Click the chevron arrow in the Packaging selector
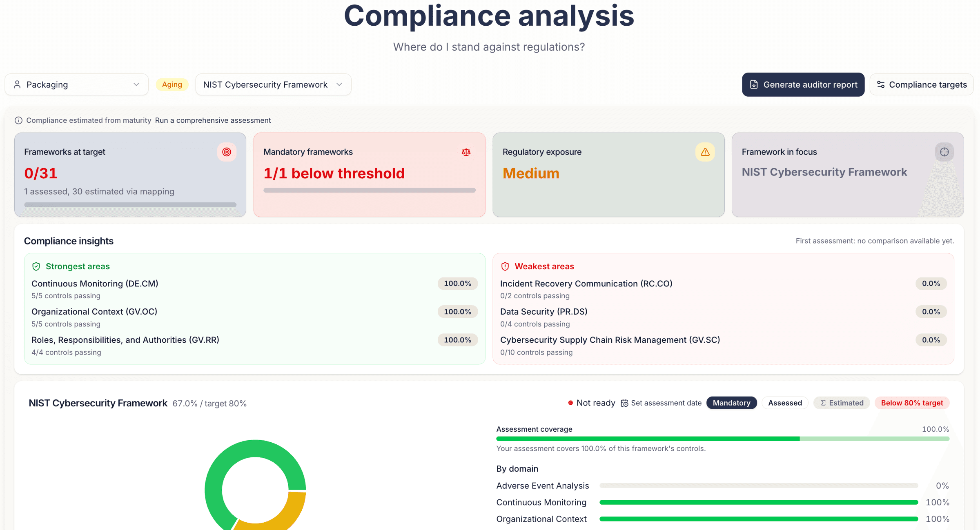Screen dimensions: 980x530 point(136,84)
